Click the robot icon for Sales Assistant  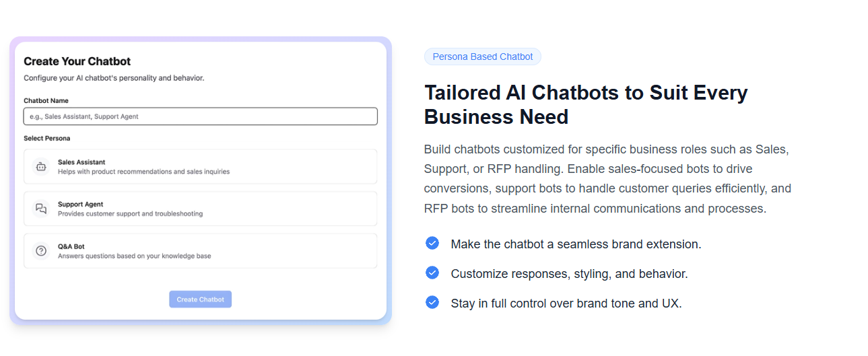tap(41, 167)
